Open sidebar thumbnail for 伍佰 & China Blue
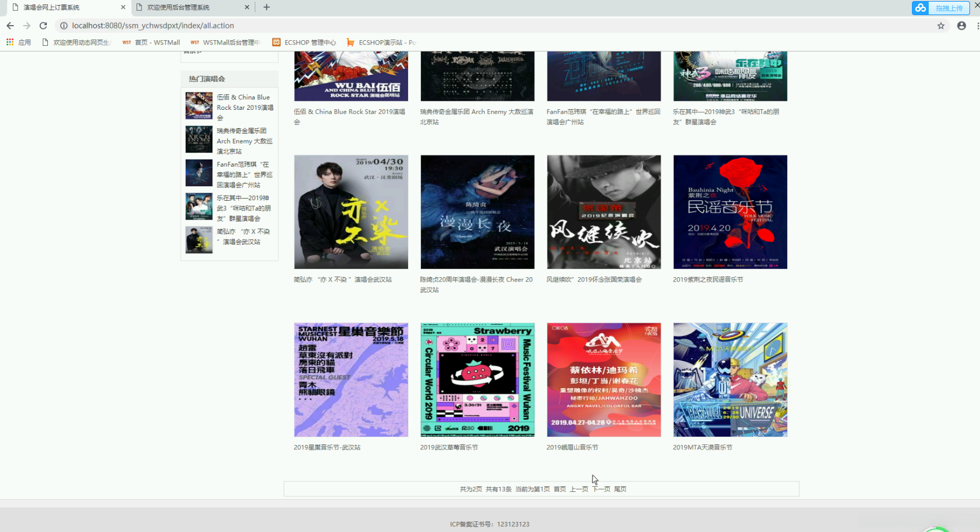The height and width of the screenshot is (532, 980). [199, 106]
